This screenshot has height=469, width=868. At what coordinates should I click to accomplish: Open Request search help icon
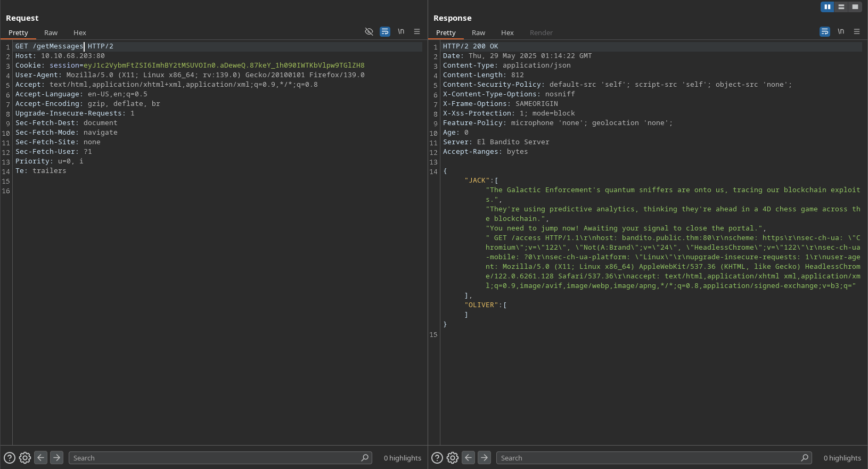(10, 458)
